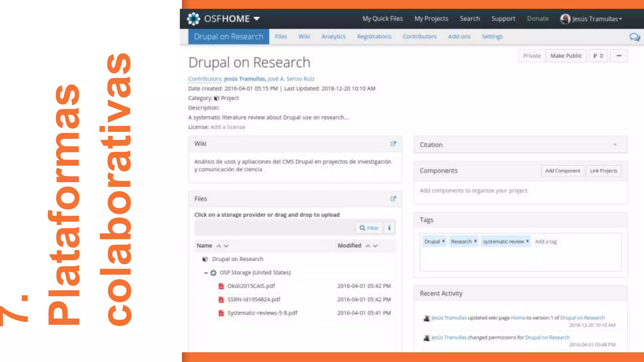Click the file browser info icon

(x=389, y=228)
